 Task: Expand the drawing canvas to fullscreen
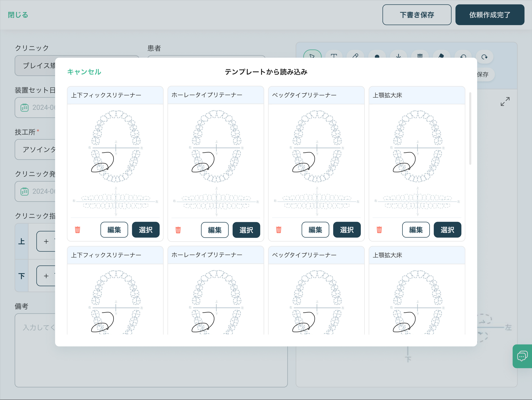coord(505,101)
